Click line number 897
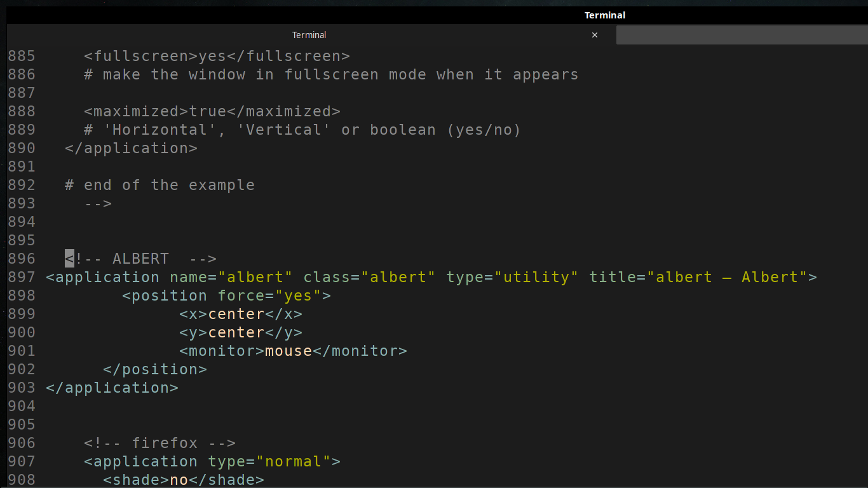 [x=22, y=277]
